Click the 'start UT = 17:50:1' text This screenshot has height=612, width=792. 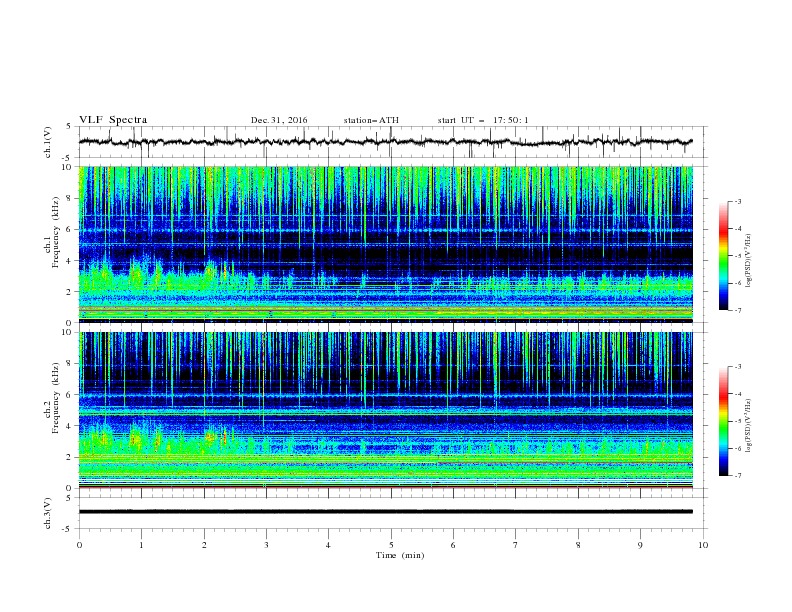click(x=483, y=120)
